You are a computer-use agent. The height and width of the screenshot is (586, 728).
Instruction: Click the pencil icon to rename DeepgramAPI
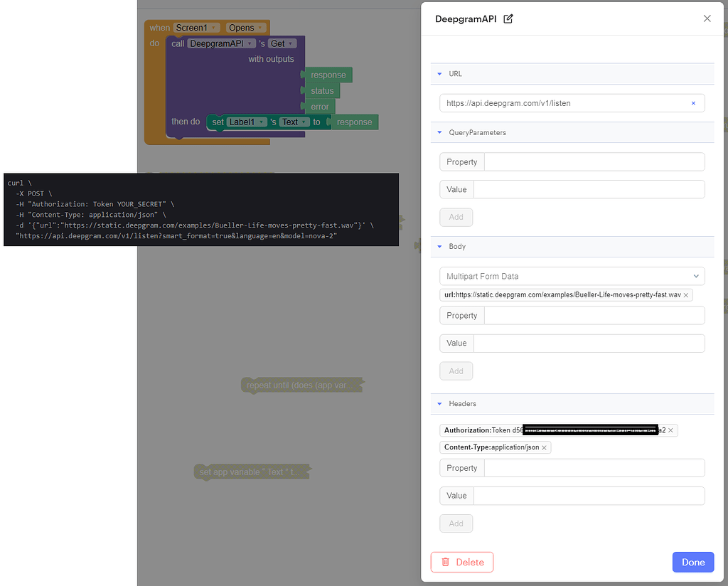click(x=508, y=18)
